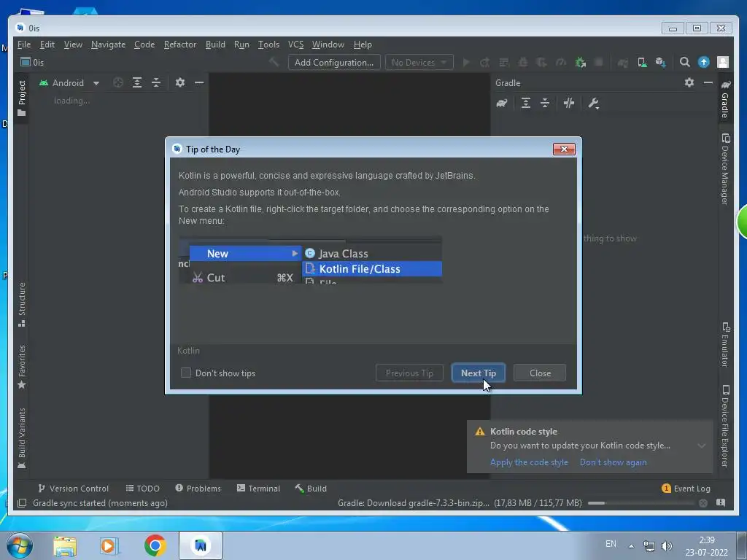The height and width of the screenshot is (560, 747).
Task: Open the AVD Device Manager toolbar icon
Action: tap(642, 63)
